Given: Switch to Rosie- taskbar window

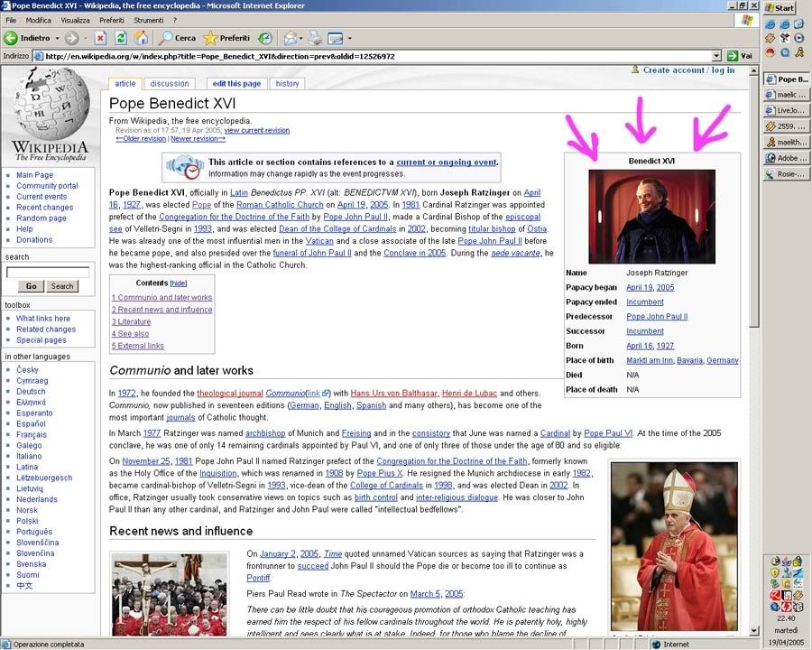Looking at the screenshot, I should (x=786, y=174).
